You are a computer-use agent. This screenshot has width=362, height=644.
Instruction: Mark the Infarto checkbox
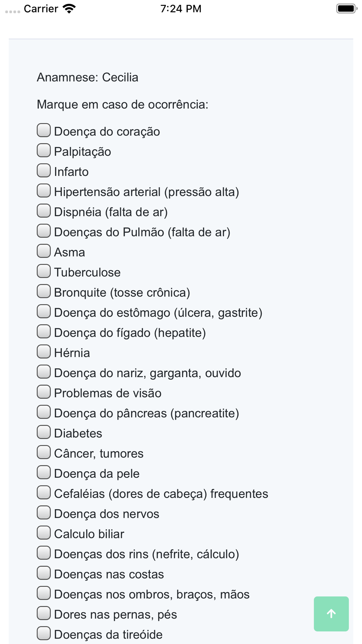[x=43, y=171]
